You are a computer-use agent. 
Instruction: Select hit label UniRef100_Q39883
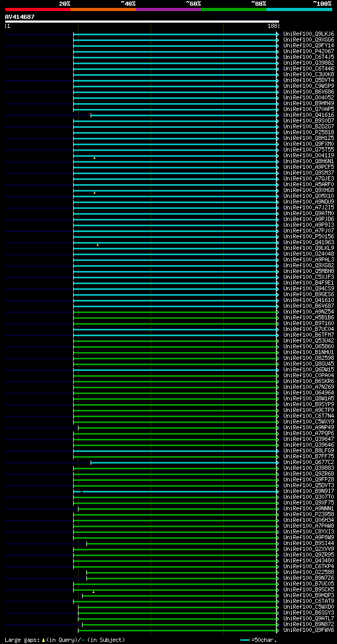click(309, 468)
